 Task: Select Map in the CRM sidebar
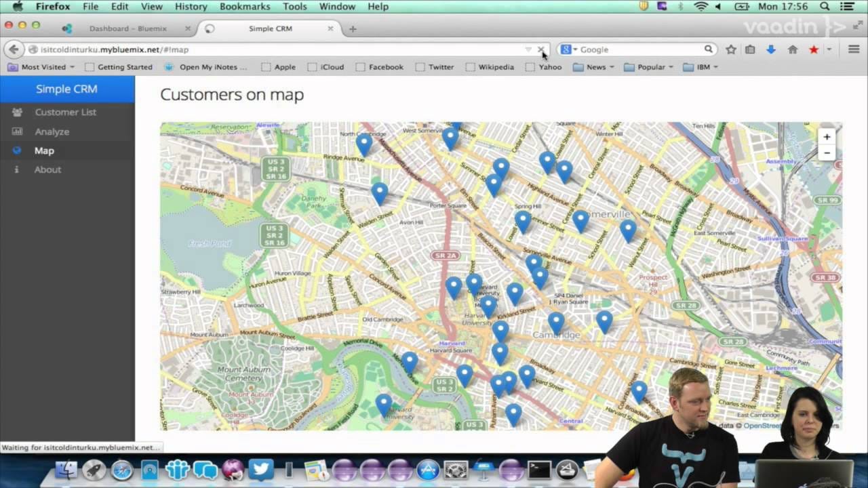pyautogui.click(x=44, y=150)
